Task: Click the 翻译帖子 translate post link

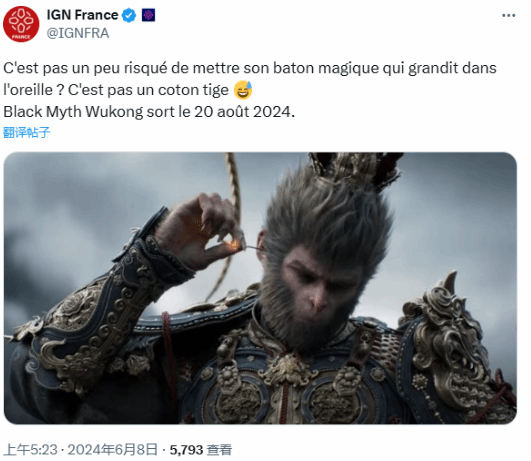Action: click(27, 132)
